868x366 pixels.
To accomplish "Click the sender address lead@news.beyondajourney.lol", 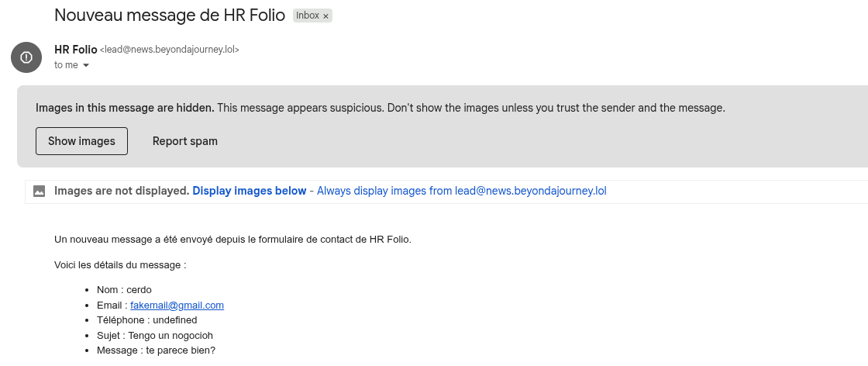I will click(x=170, y=50).
